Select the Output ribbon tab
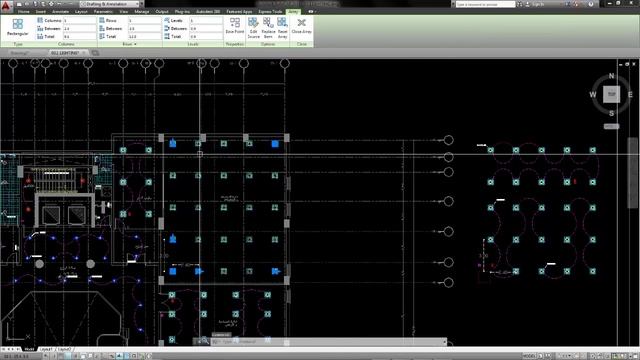 coord(162,12)
